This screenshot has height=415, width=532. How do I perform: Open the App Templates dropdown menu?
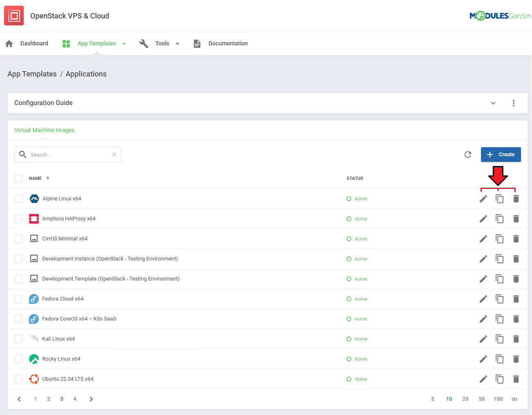tap(97, 43)
